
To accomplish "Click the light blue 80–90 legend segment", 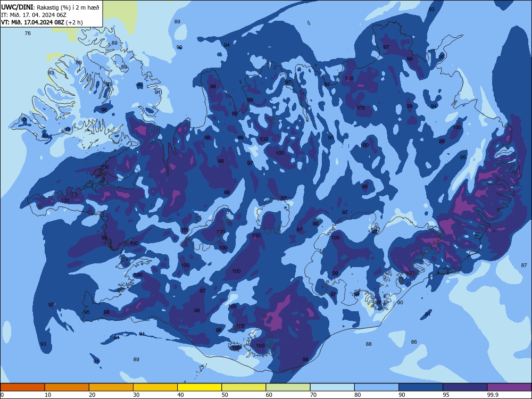I will [377, 387].
